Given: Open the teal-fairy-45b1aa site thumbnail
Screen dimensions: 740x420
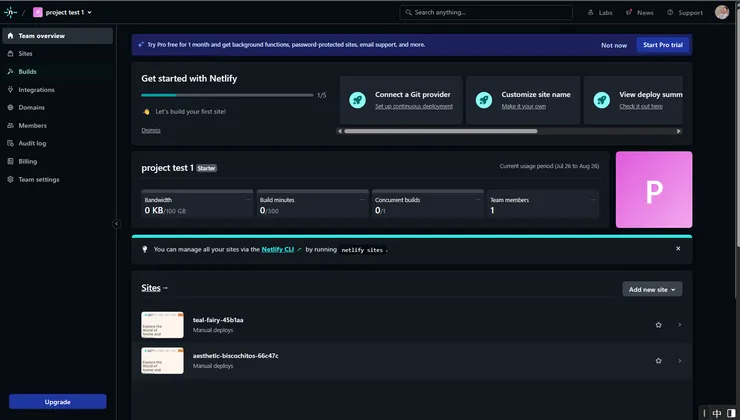Looking at the screenshot, I should click(x=162, y=325).
